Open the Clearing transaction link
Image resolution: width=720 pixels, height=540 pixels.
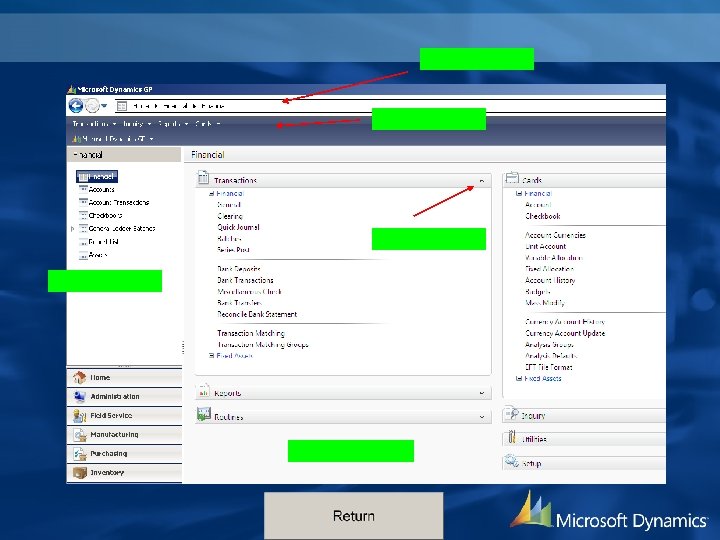[x=230, y=216]
